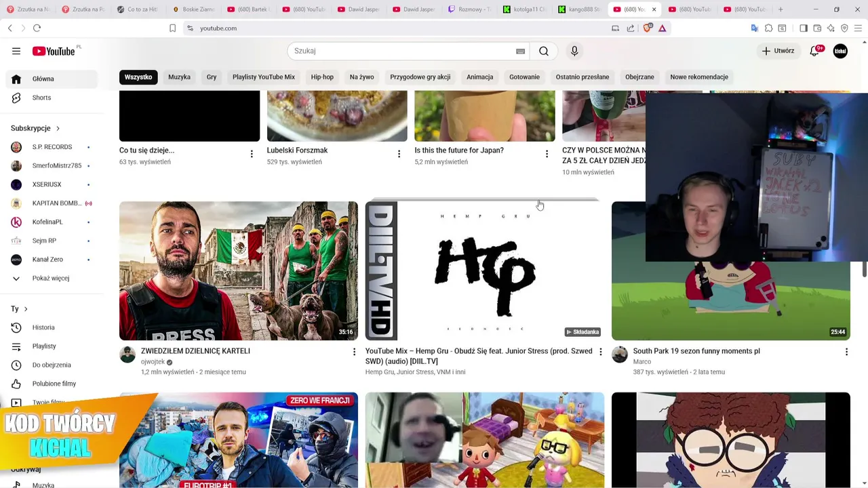Viewport: 868px width, 488px height.
Task: Open the browser main menu icon
Action: (x=859, y=28)
